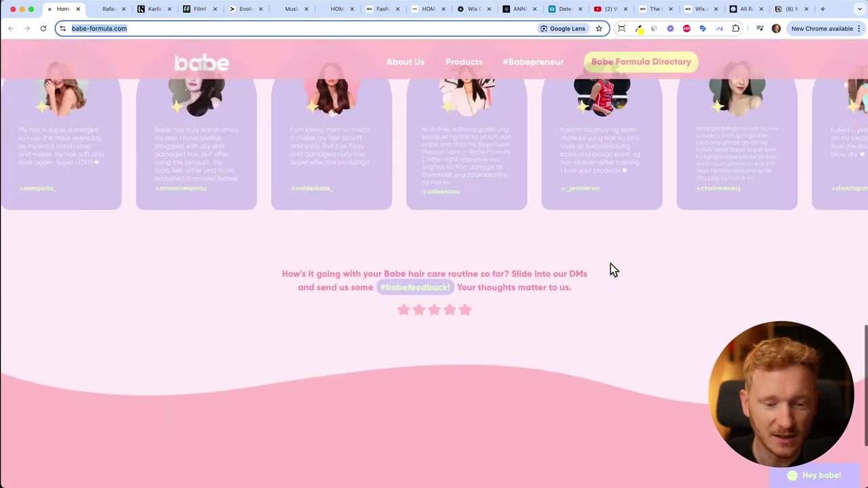The height and width of the screenshot is (488, 868).
Task: Open Google Lens from the address bar
Action: pos(563,28)
